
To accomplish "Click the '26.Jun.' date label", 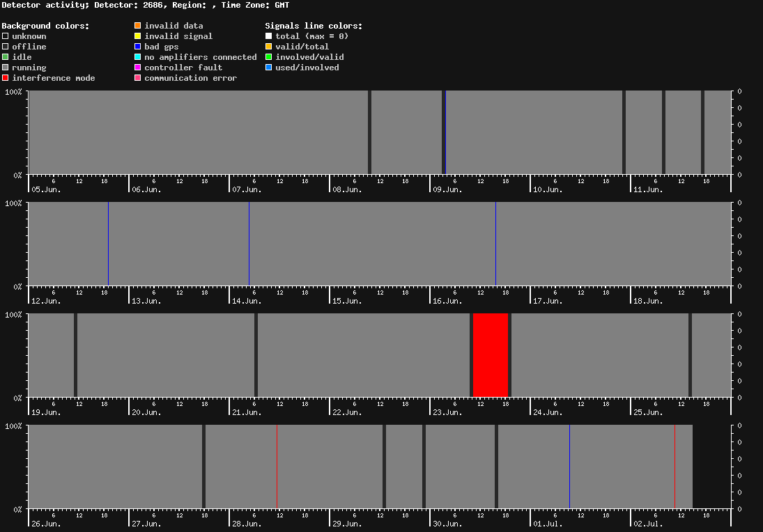I will [x=46, y=524].
